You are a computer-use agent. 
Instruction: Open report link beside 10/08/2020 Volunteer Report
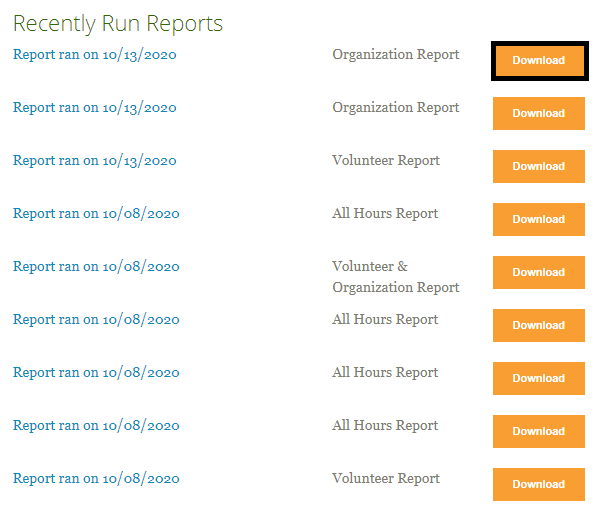point(96,479)
